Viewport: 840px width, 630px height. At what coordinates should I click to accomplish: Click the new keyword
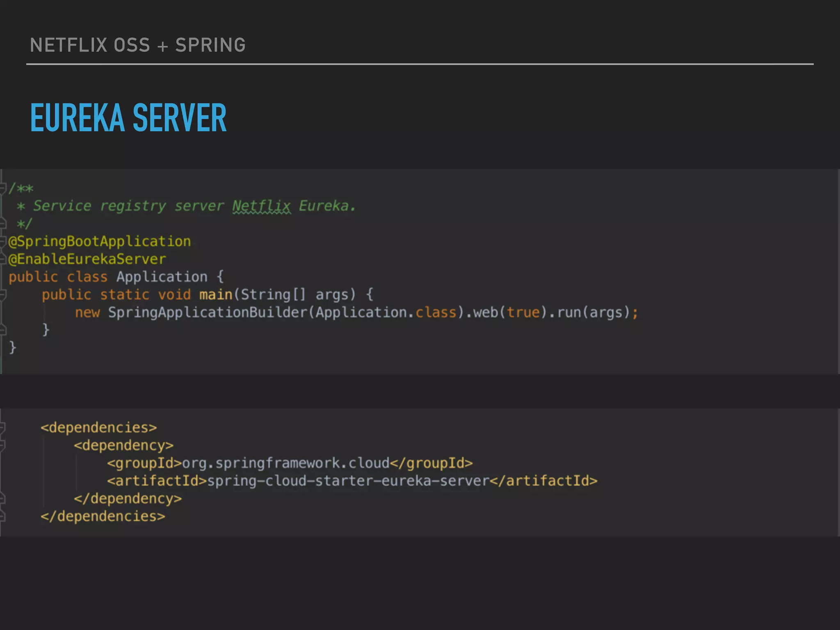point(87,313)
